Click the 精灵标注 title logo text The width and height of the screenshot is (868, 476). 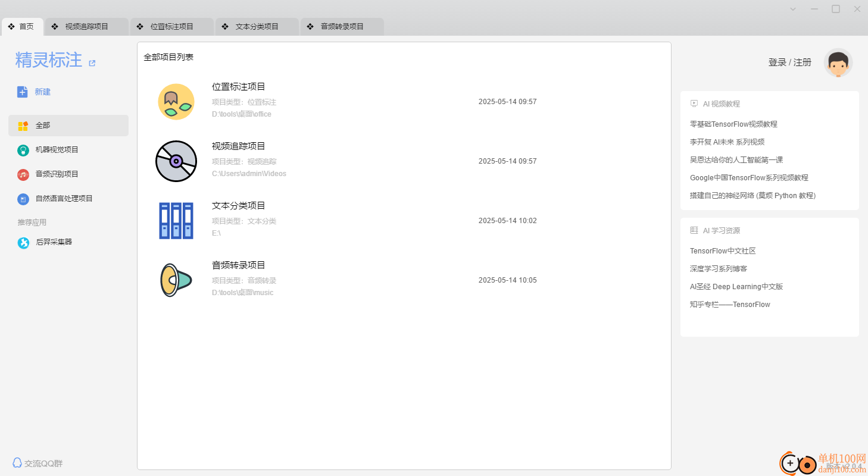pyautogui.click(x=49, y=59)
